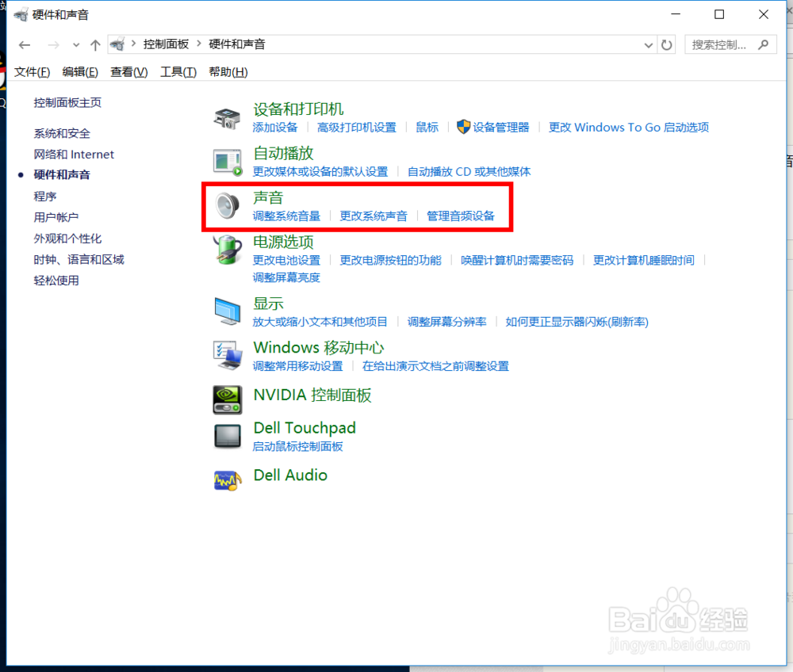Click the search magnifier icon
Viewport: 793px width, 672px height.
764,44
